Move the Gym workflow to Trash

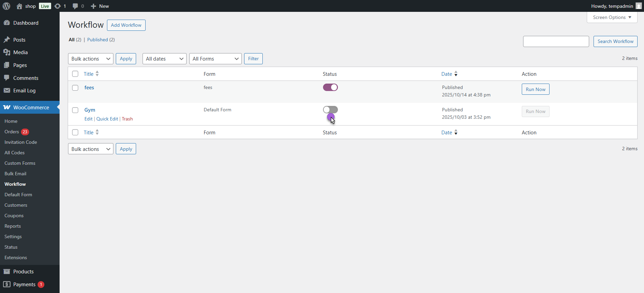(x=127, y=119)
